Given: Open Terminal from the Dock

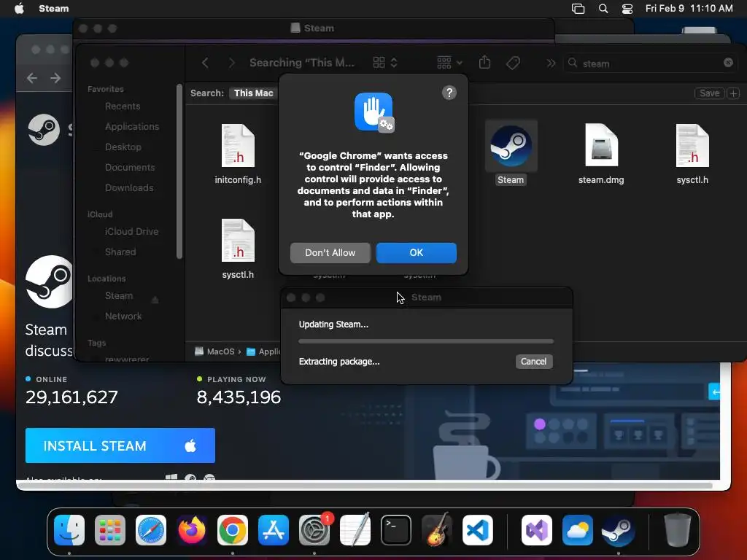Looking at the screenshot, I should point(396,530).
